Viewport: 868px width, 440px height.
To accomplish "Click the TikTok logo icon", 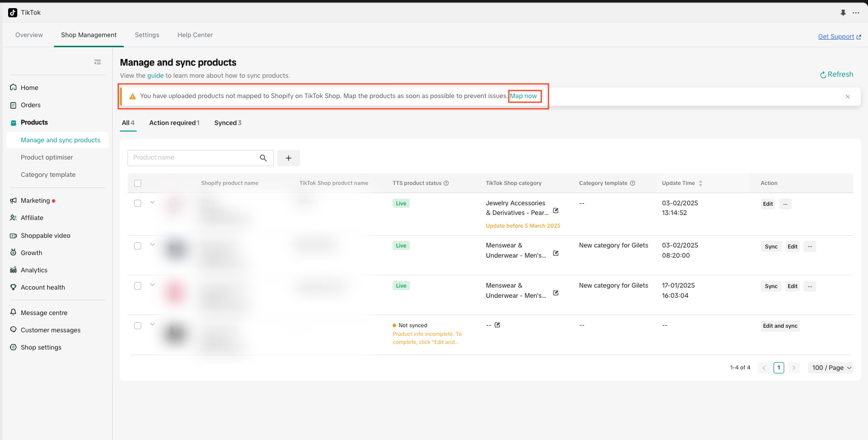I will [13, 13].
